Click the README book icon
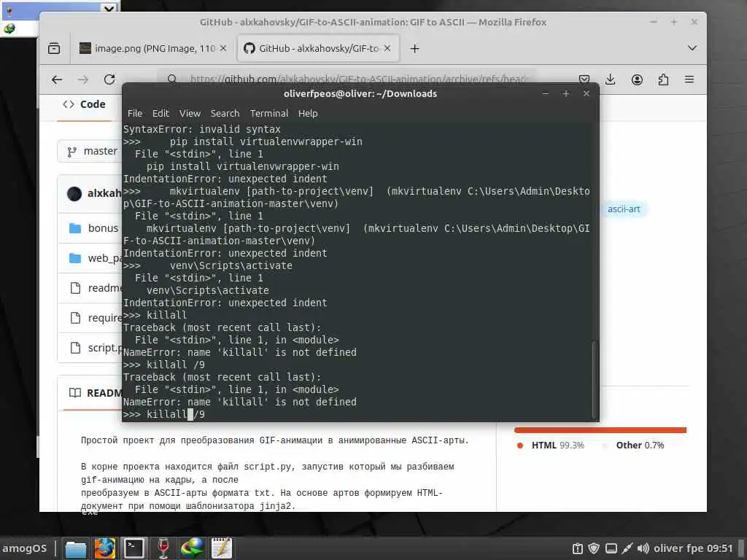Image resolution: width=747 pixels, height=560 pixels. [75, 393]
